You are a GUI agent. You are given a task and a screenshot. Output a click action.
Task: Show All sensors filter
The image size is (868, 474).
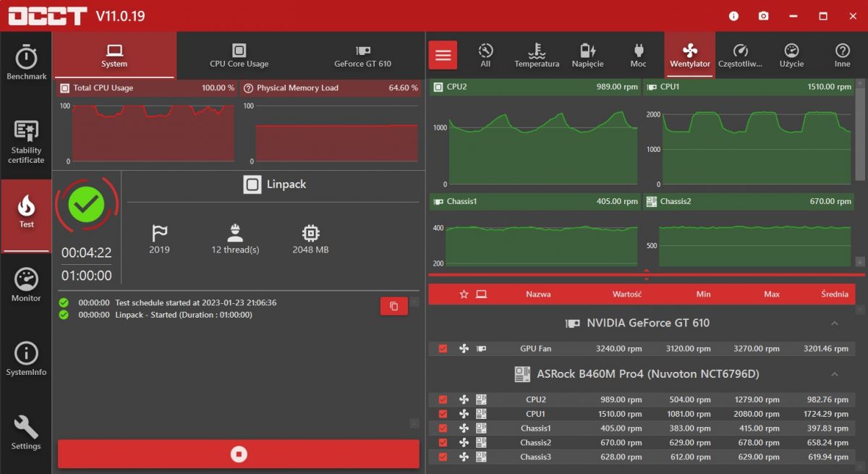485,55
